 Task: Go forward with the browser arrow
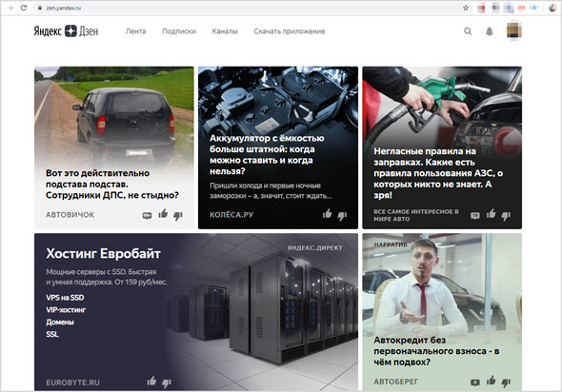pos(10,8)
